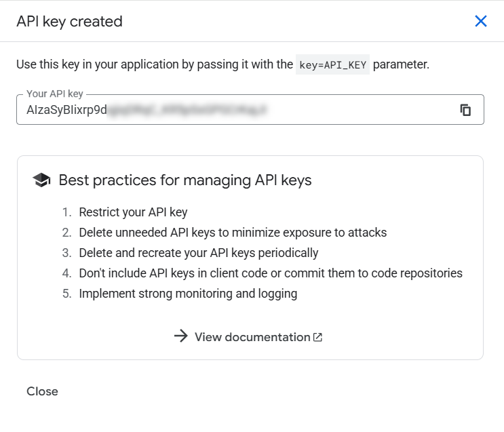Click the Use this key in your application sentence
Screen dimensions: 504x432
[154, 65]
